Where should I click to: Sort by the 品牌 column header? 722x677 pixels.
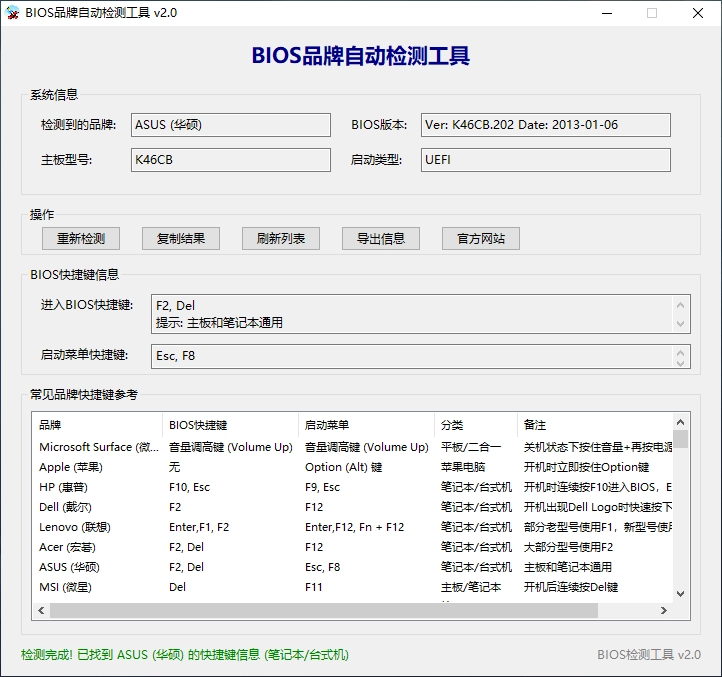(97, 425)
